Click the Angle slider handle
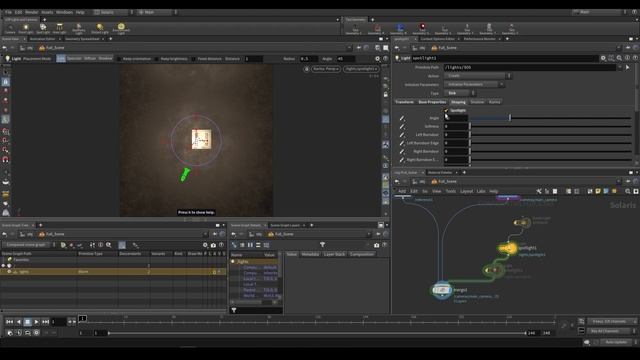640x360 pixels. (509, 118)
